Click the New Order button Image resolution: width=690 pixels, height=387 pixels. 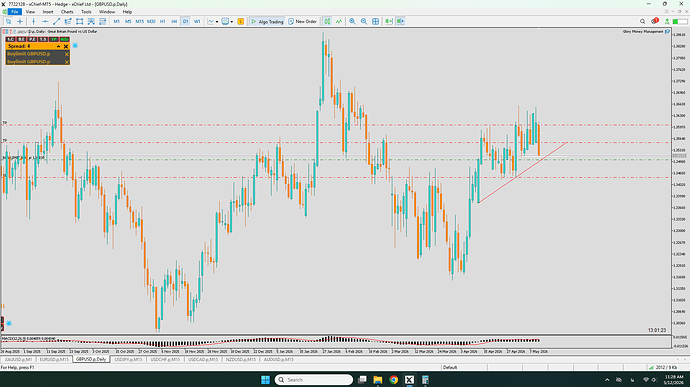pyautogui.click(x=303, y=21)
